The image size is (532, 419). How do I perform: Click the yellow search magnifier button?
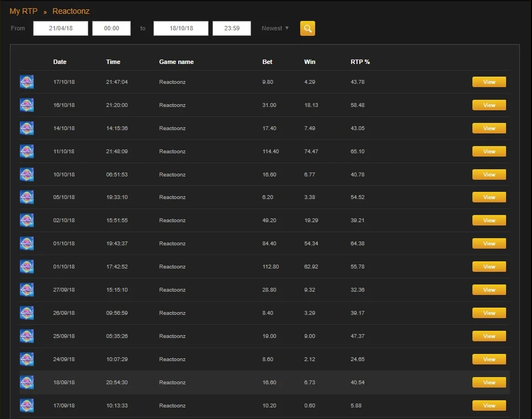click(307, 28)
